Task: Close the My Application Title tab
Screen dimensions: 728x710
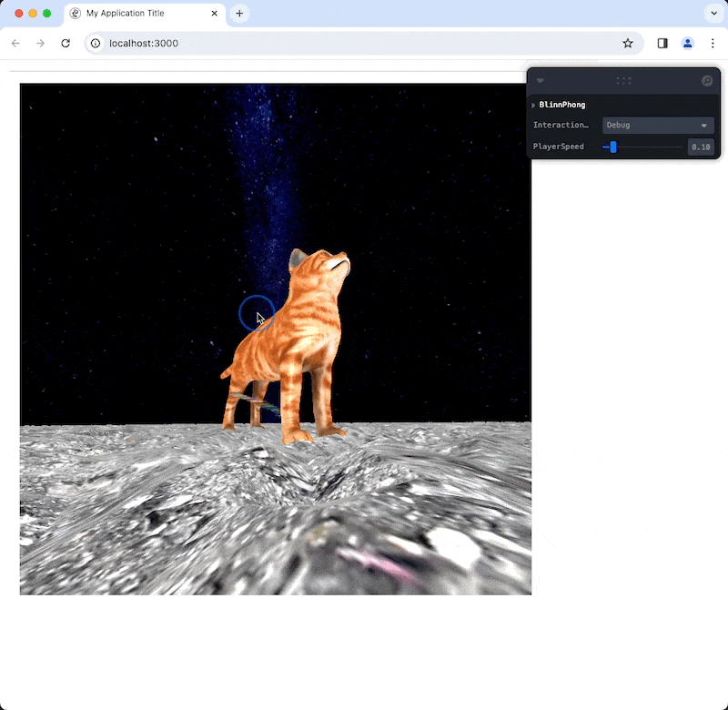Action: [215, 14]
